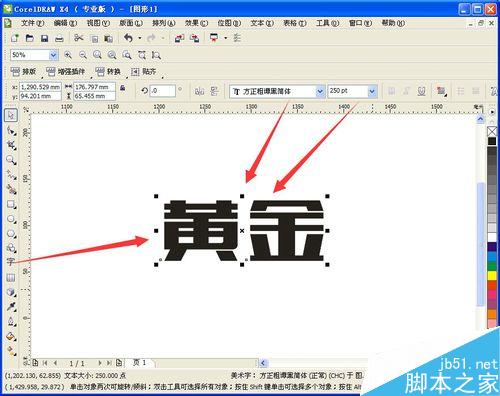Select the Rectangle tool
Image resolution: width=500 pixels, height=396 pixels.
(x=11, y=204)
